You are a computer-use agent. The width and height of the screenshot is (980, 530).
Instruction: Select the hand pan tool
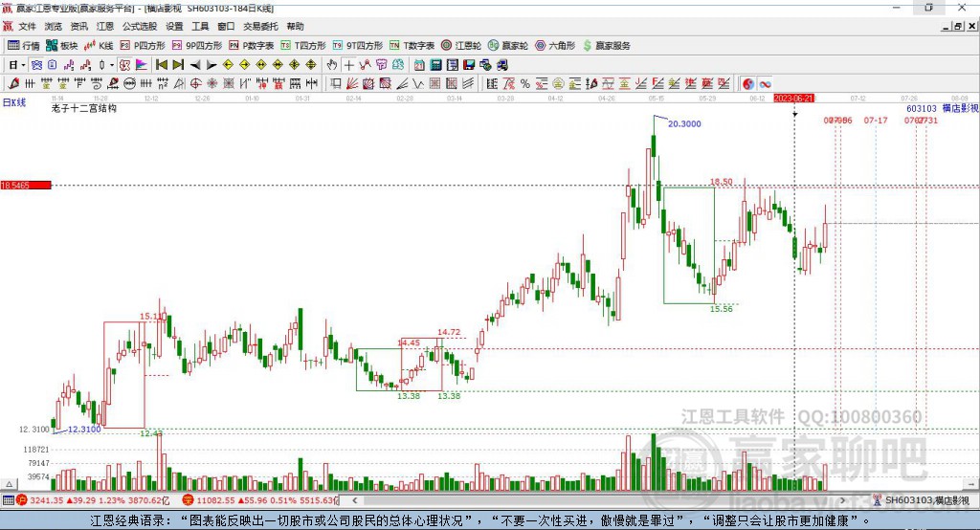(332, 65)
